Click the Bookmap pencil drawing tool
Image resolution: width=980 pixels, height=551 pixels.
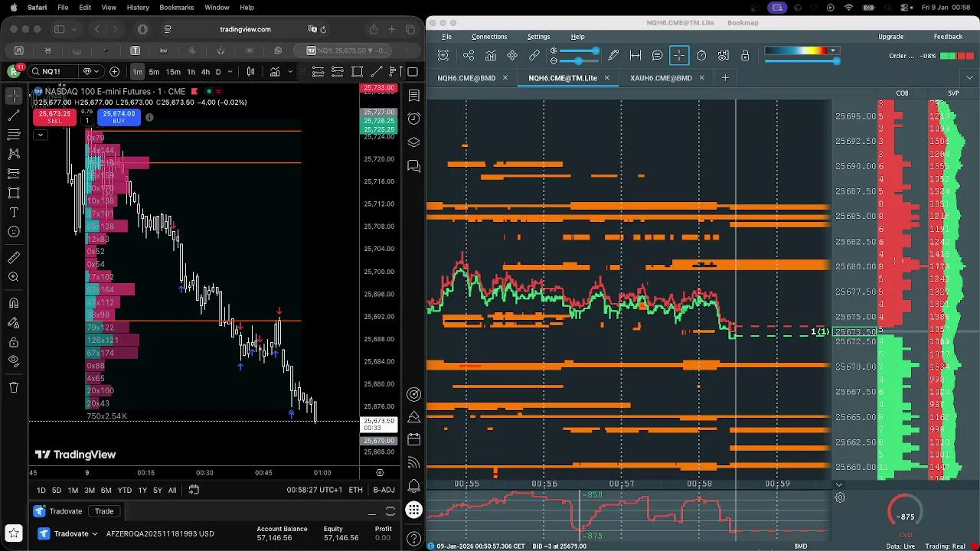tap(613, 55)
